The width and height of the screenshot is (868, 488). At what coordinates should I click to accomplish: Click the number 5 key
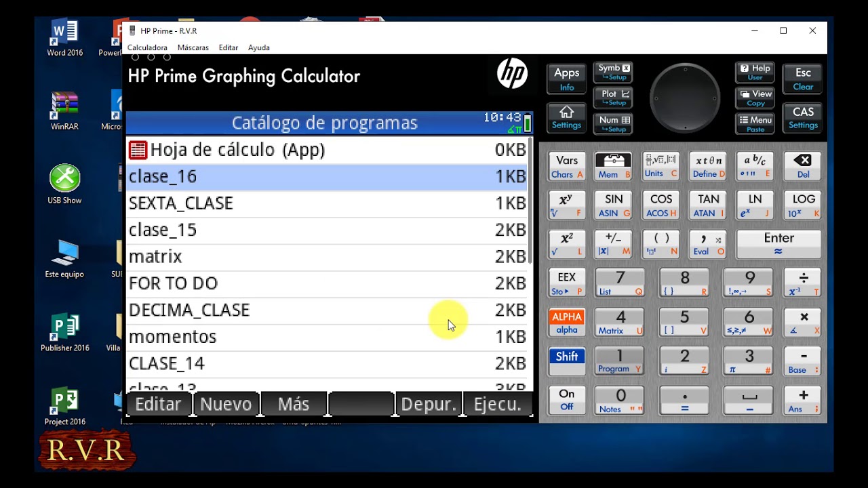point(684,323)
